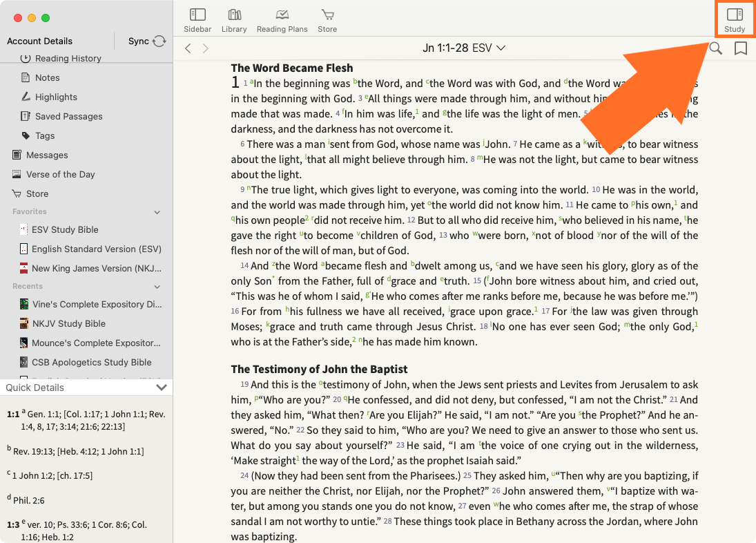Click the Tags tag icon
This screenshot has width=756, height=543.
[26, 135]
